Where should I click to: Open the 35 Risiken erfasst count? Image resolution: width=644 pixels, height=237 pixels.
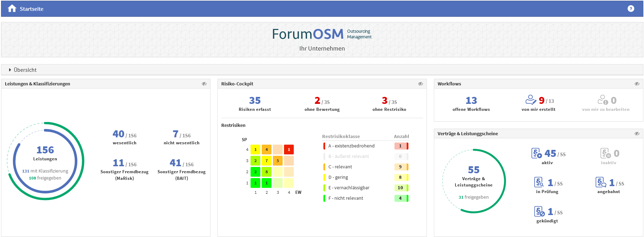tap(255, 104)
